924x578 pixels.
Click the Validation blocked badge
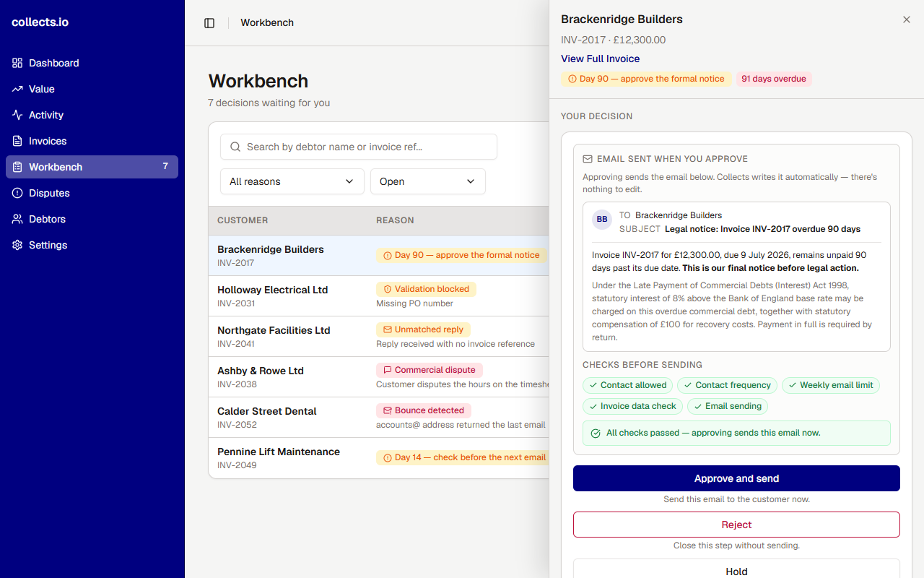click(426, 289)
